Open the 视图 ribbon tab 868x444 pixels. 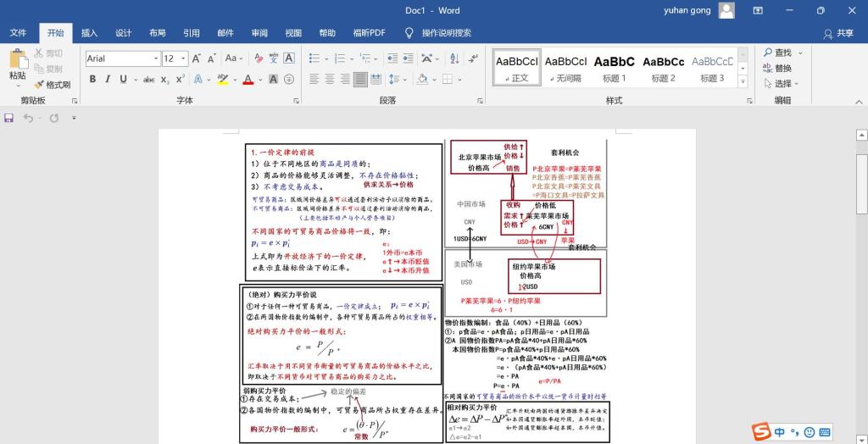[293, 33]
